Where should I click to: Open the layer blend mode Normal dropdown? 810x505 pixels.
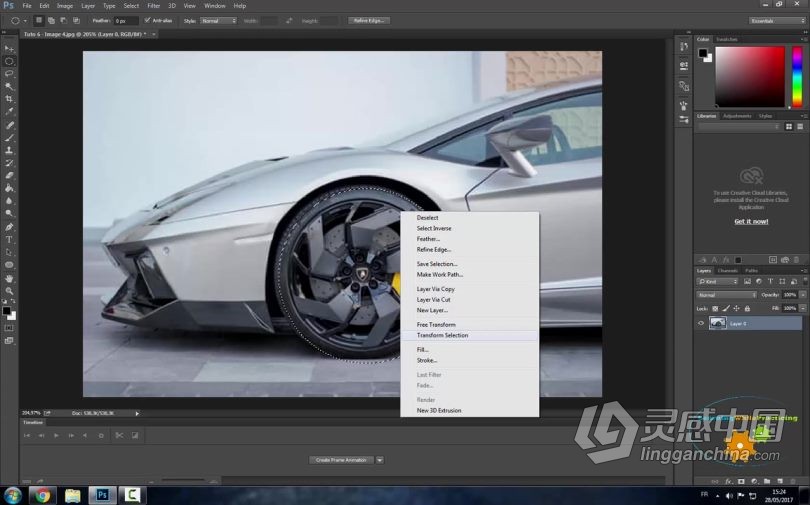pyautogui.click(x=726, y=295)
